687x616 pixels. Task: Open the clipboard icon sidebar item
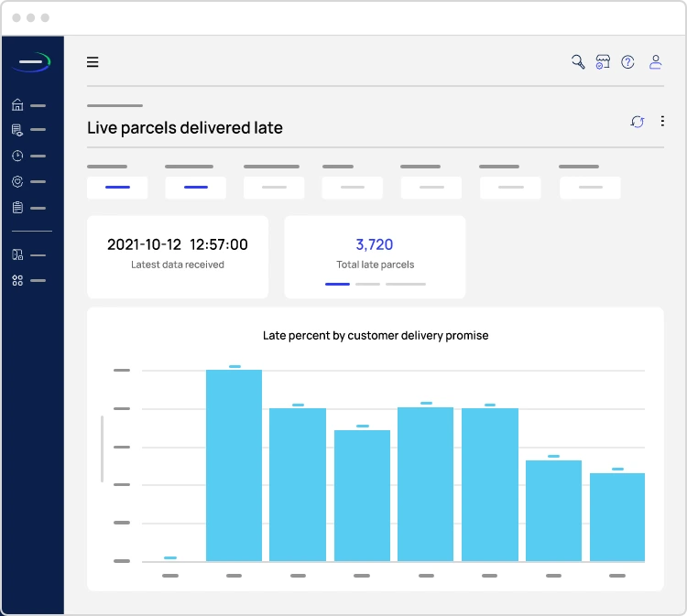17,208
